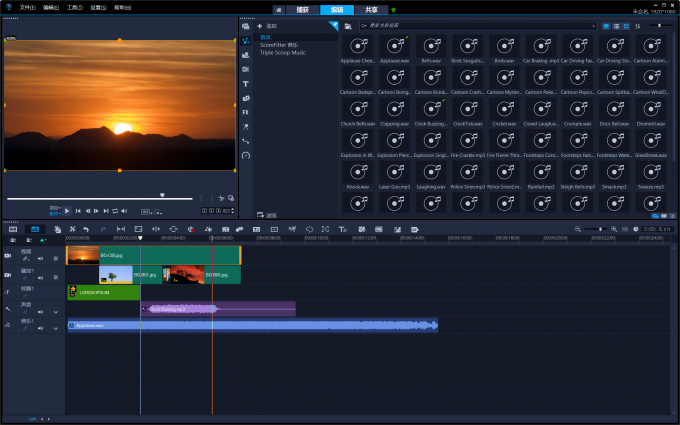Switch library to list view
This screenshot has height=425, width=680.
[616, 26]
